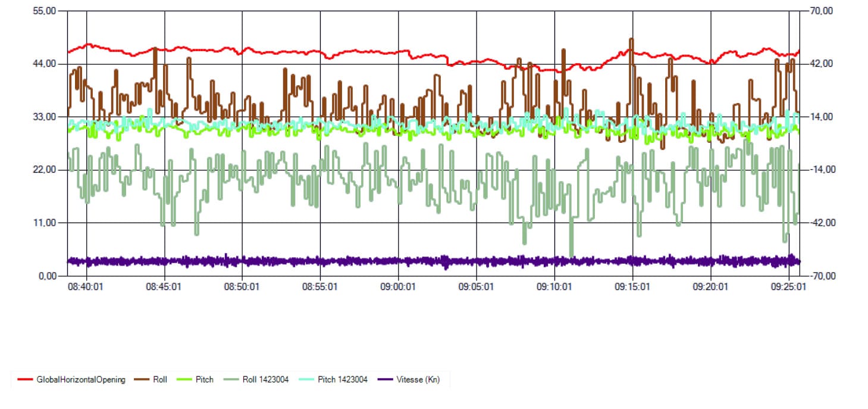Click the 55,00 left axis value
868x409 pixels.
pos(46,11)
